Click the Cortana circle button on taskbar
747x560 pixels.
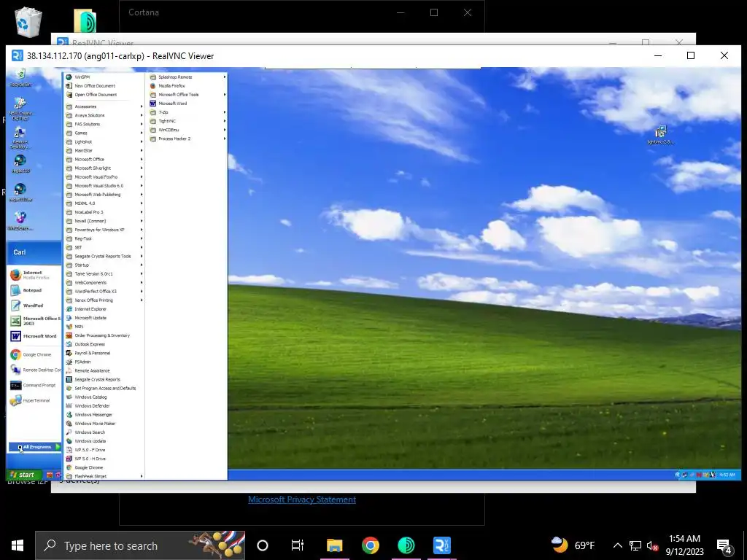262,545
